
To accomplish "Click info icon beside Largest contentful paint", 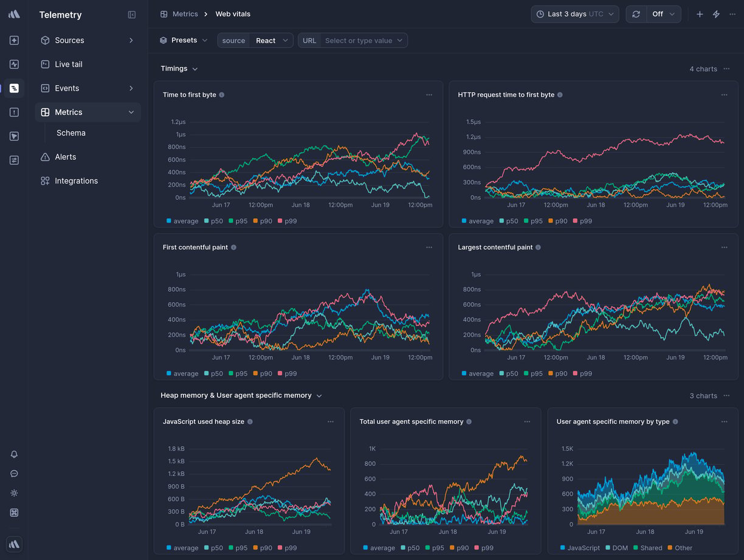I will click(538, 247).
